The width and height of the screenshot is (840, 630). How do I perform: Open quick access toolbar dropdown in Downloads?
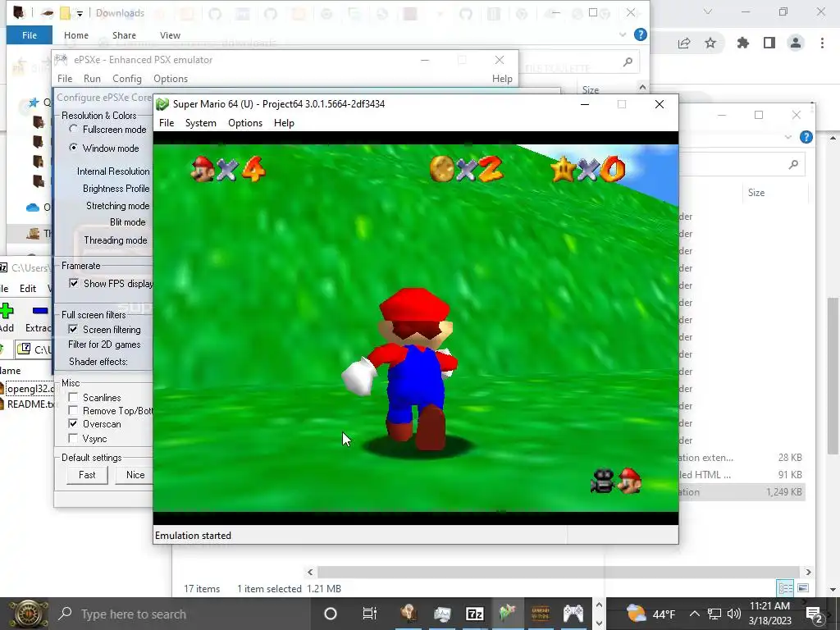[80, 13]
